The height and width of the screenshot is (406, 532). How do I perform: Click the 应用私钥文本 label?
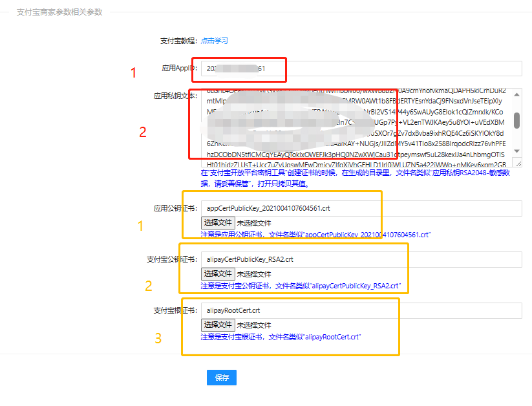click(x=175, y=96)
